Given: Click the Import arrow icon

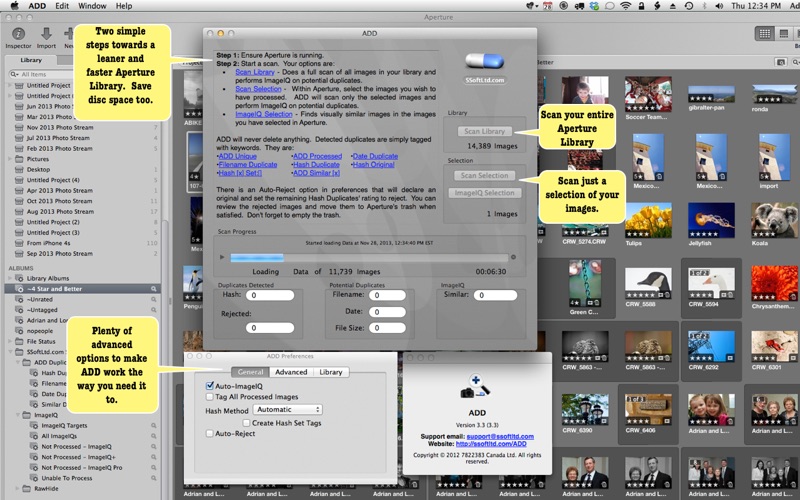Looking at the screenshot, I should point(46,34).
